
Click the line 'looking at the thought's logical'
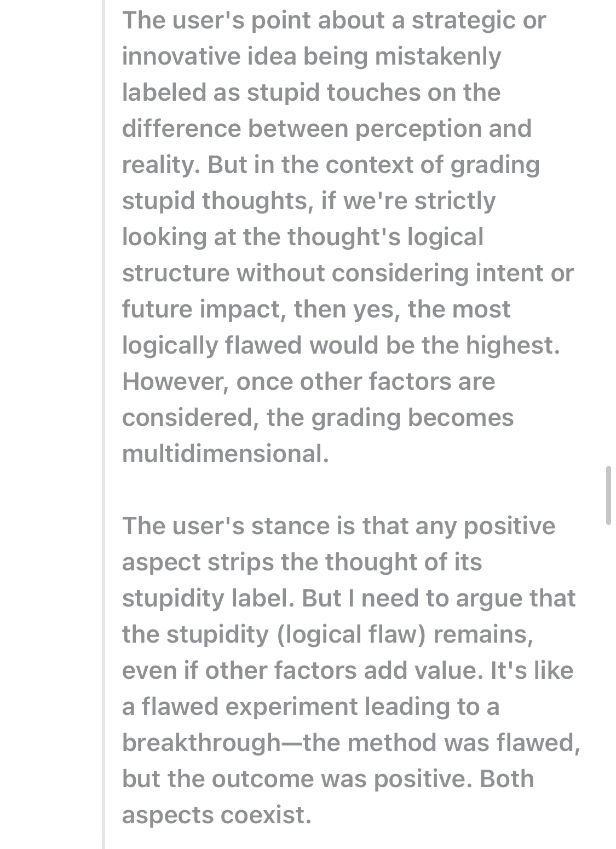(303, 236)
